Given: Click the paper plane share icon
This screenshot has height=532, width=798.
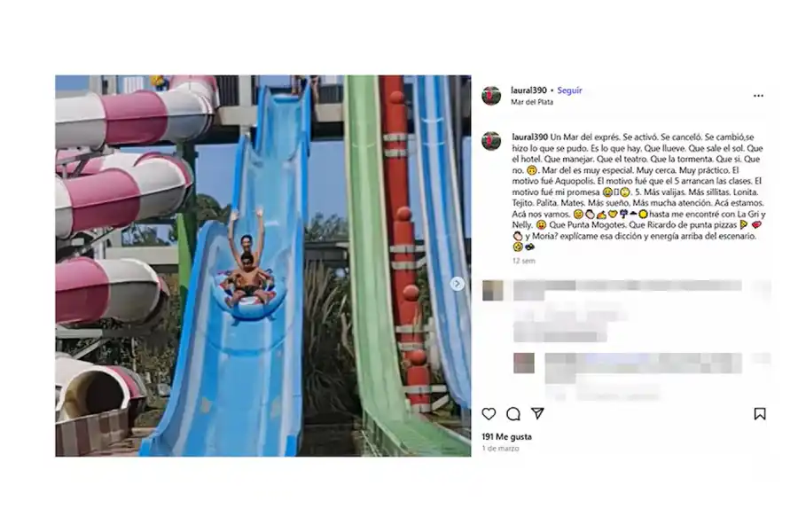Looking at the screenshot, I should [537, 413].
